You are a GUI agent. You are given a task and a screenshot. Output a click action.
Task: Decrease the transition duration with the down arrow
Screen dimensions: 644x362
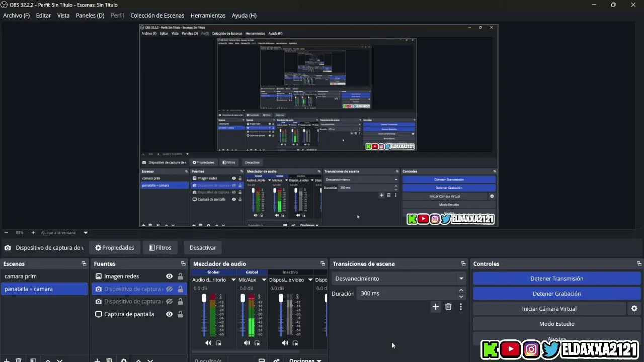461,297
